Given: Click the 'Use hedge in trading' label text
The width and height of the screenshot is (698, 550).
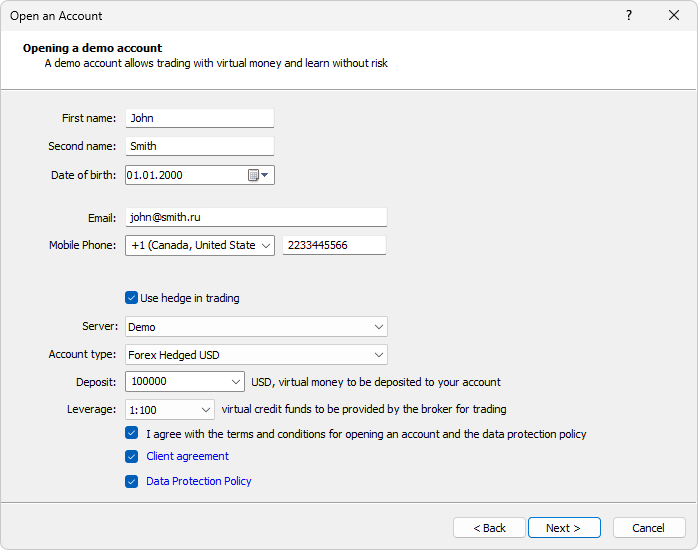Looking at the screenshot, I should 190,298.
